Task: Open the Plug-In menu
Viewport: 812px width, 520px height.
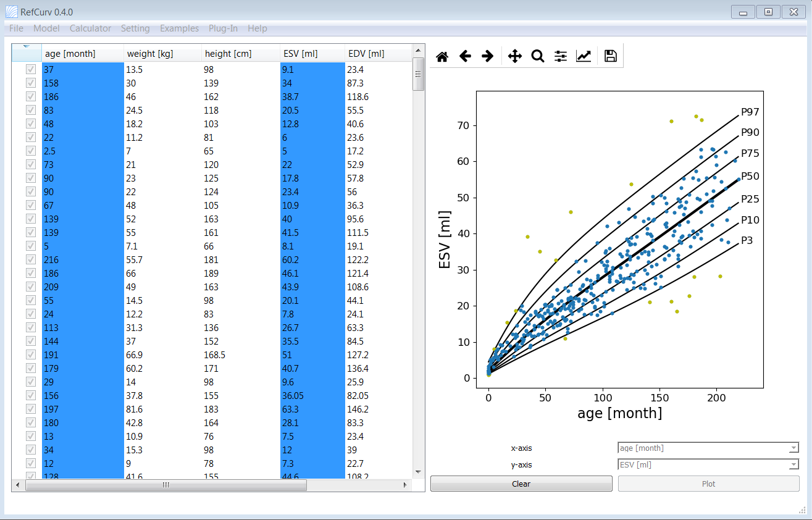Action: click(x=223, y=28)
